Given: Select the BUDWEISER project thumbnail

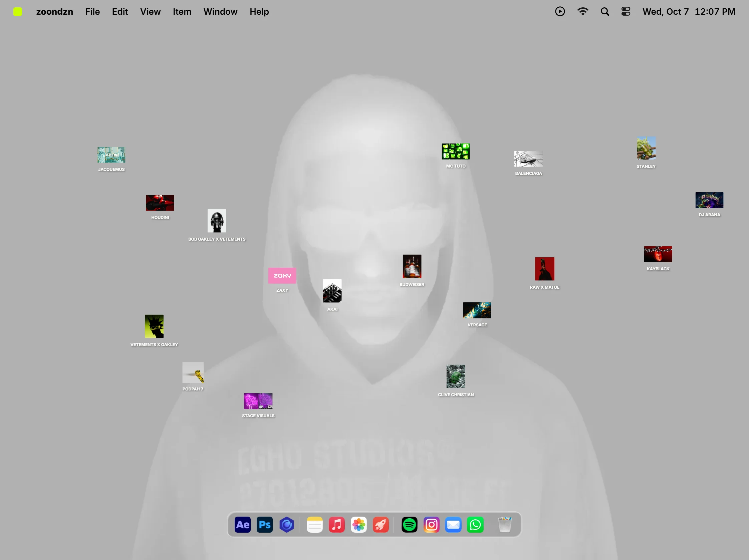Looking at the screenshot, I should click(x=412, y=266).
